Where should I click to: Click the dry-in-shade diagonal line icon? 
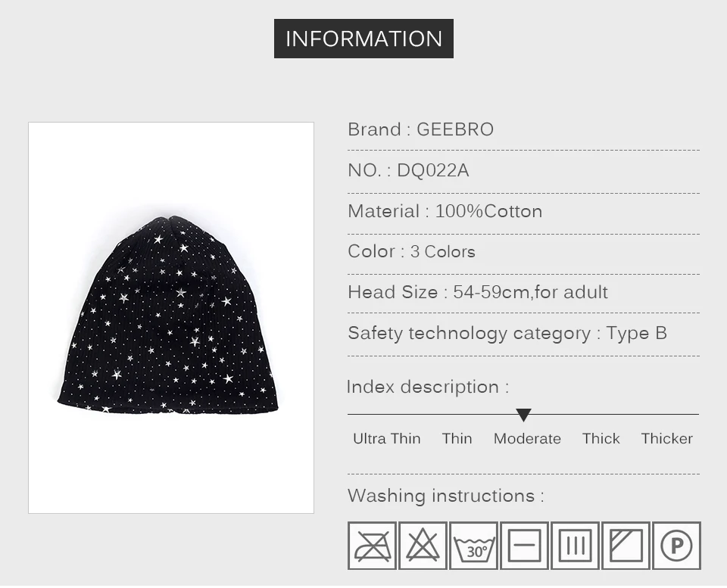626,546
